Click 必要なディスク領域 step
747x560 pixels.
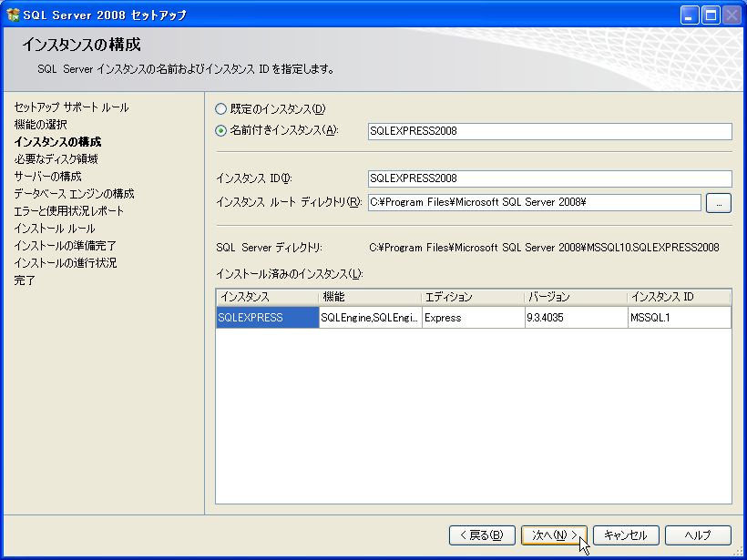(56, 159)
